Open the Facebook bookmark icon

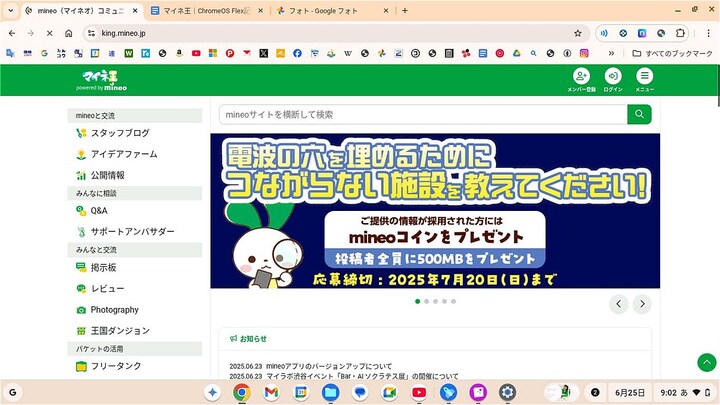[297, 53]
